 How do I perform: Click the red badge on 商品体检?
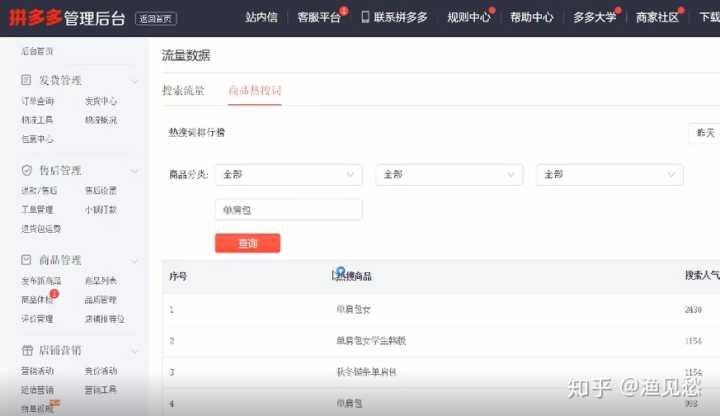54,293
